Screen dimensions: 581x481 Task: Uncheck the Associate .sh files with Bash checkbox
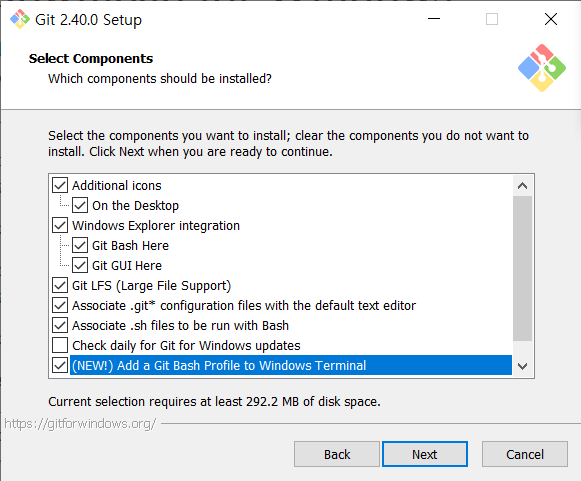[60, 325]
